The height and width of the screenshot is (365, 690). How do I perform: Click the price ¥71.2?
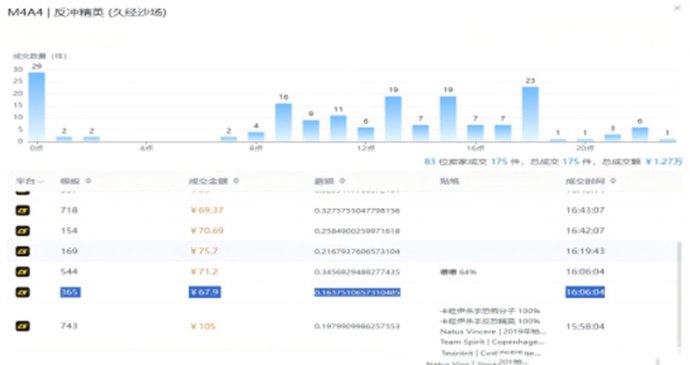[204, 272]
